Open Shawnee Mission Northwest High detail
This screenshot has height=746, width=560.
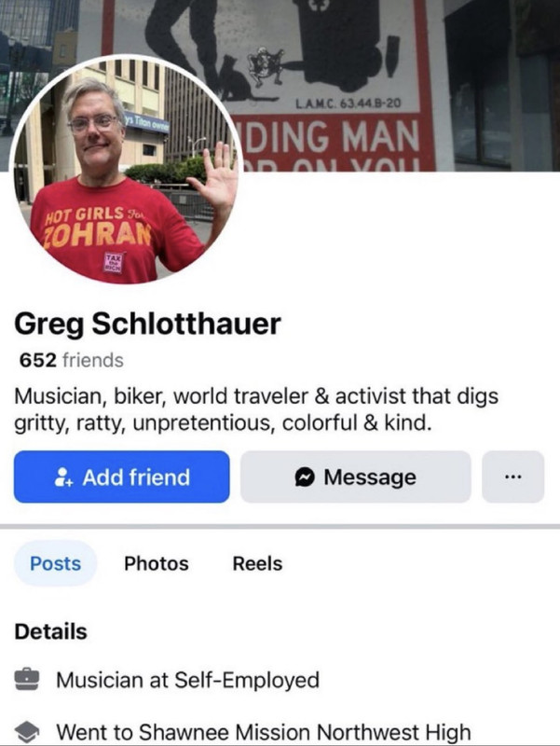point(264,732)
